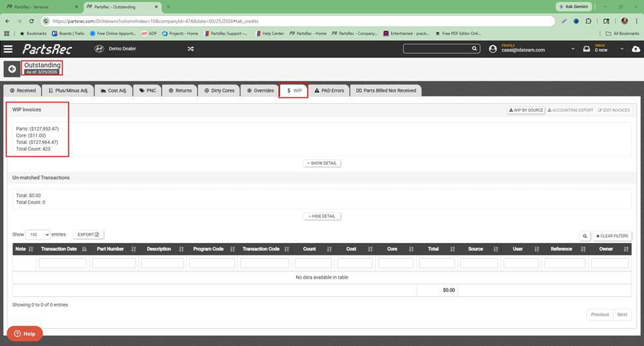Sort by Core column arrows
Image resolution: width=644 pixels, height=346 pixels.
(x=411, y=249)
